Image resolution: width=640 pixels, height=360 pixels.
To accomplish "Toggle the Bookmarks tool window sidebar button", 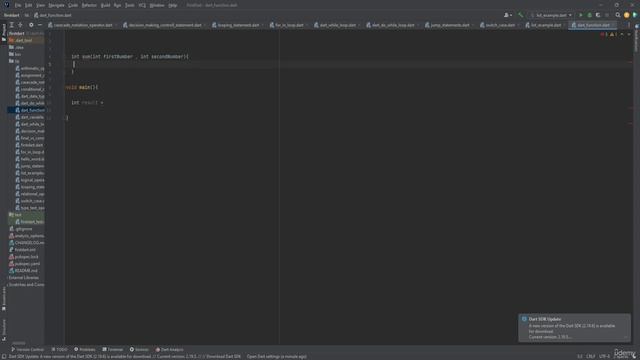I will coord(4,298).
